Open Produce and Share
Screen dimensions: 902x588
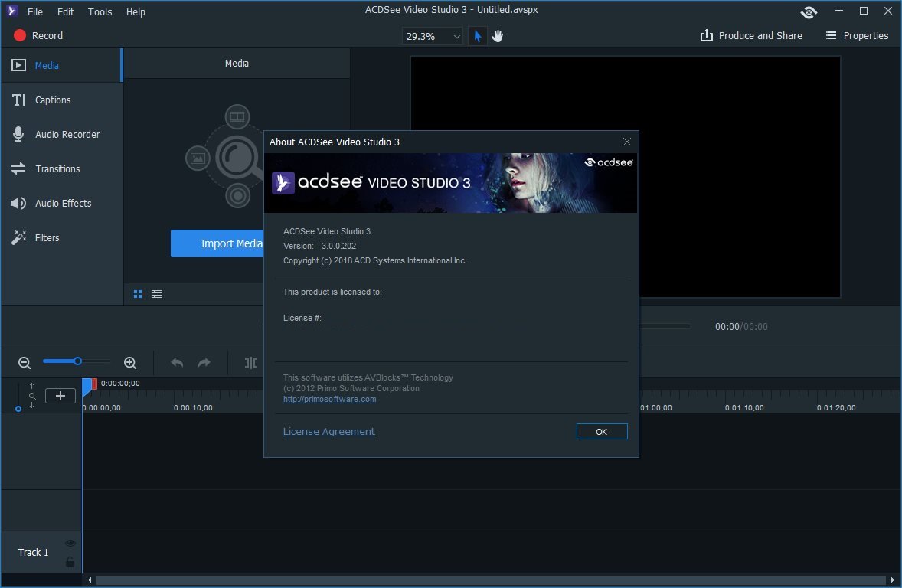click(x=750, y=36)
